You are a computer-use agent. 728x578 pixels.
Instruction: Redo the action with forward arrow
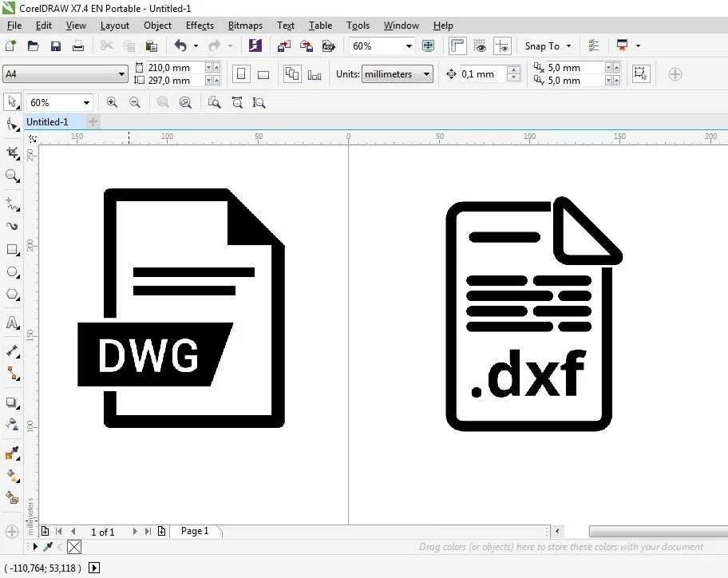pyautogui.click(x=215, y=46)
